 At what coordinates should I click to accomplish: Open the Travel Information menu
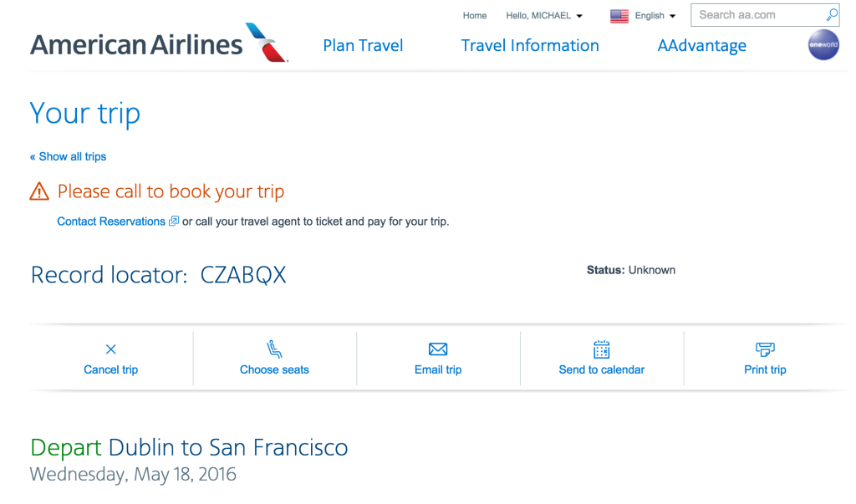[529, 45]
